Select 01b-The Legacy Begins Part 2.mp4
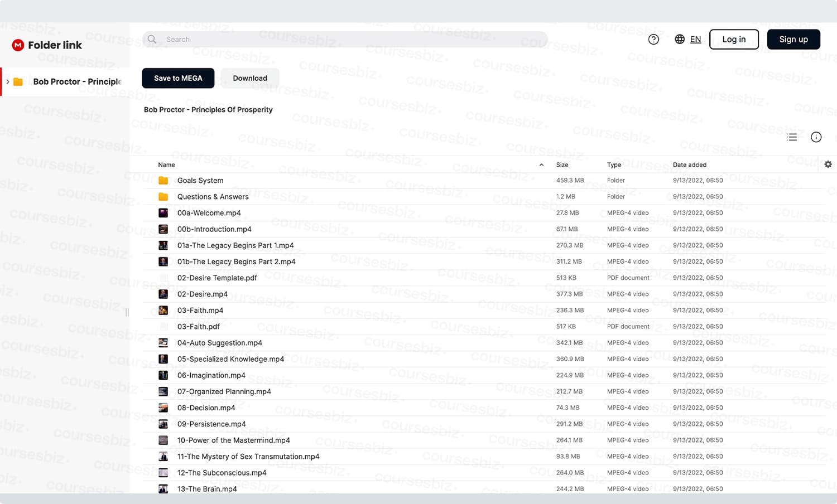837x504 pixels. (x=236, y=261)
